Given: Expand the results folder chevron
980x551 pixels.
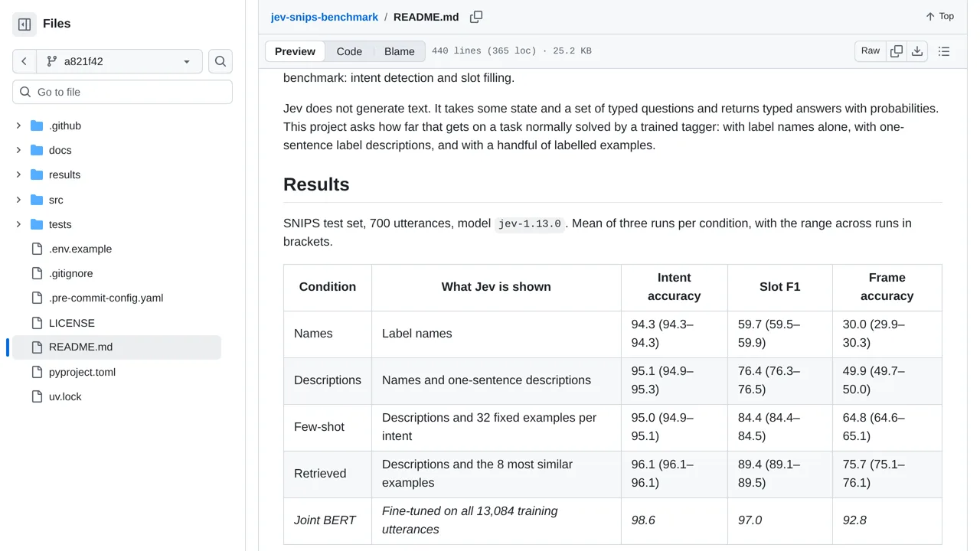Looking at the screenshot, I should point(18,174).
